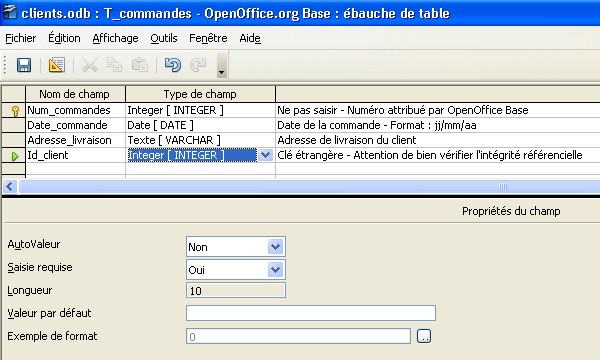The width and height of the screenshot is (600, 360).
Task: Click the Valeur par défaut input field
Action: (311, 313)
